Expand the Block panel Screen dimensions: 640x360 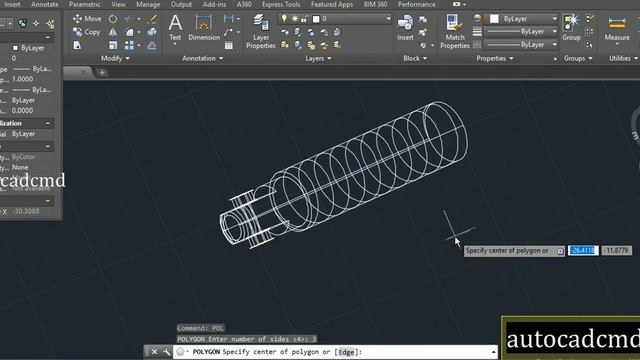[415, 58]
